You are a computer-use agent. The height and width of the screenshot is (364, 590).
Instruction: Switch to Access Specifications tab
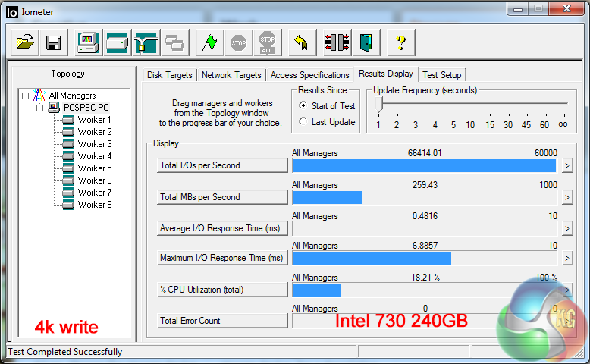[309, 75]
